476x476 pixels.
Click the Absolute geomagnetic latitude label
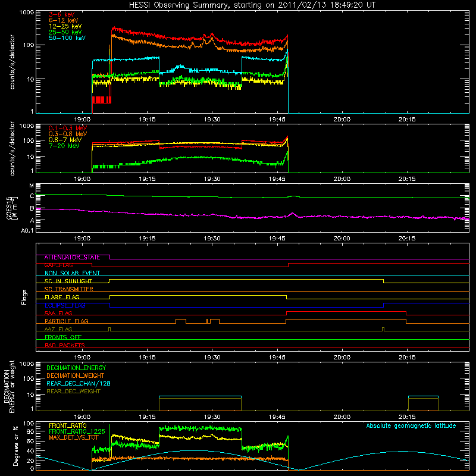(x=411, y=425)
